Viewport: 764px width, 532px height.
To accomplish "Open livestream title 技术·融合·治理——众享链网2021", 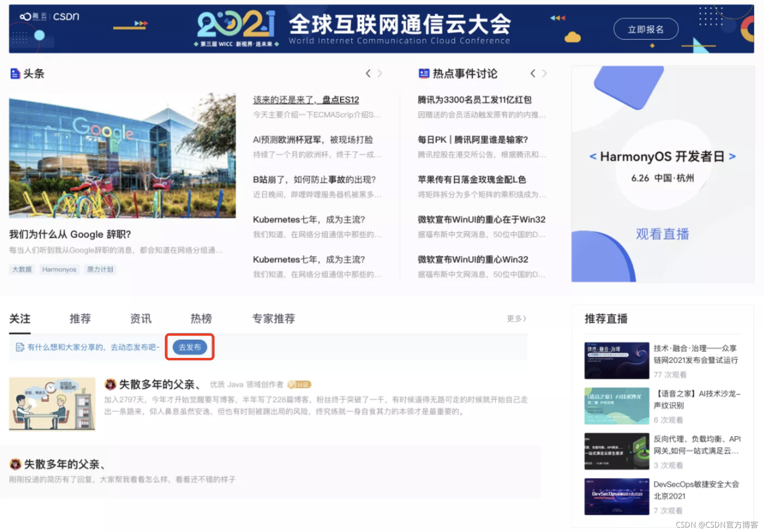I will point(696,354).
